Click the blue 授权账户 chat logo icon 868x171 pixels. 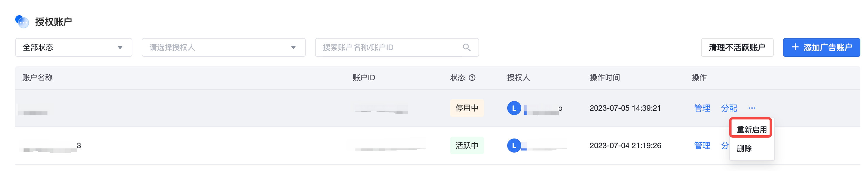point(22,22)
